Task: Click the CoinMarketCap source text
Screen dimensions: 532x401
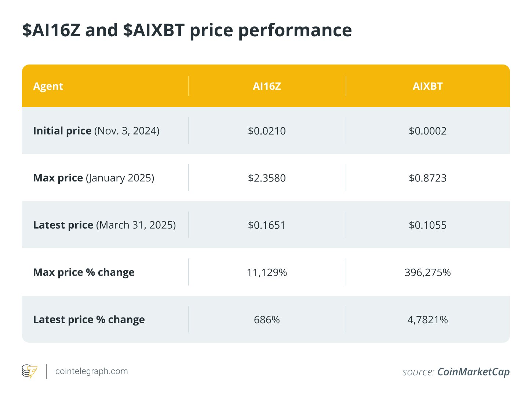Action: (x=473, y=372)
